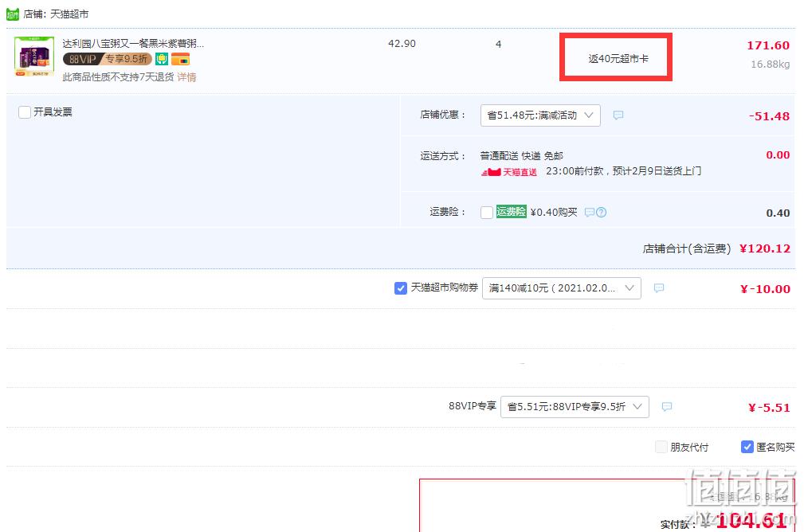Click the green shield icon beside 88VIP badge

[x=162, y=59]
